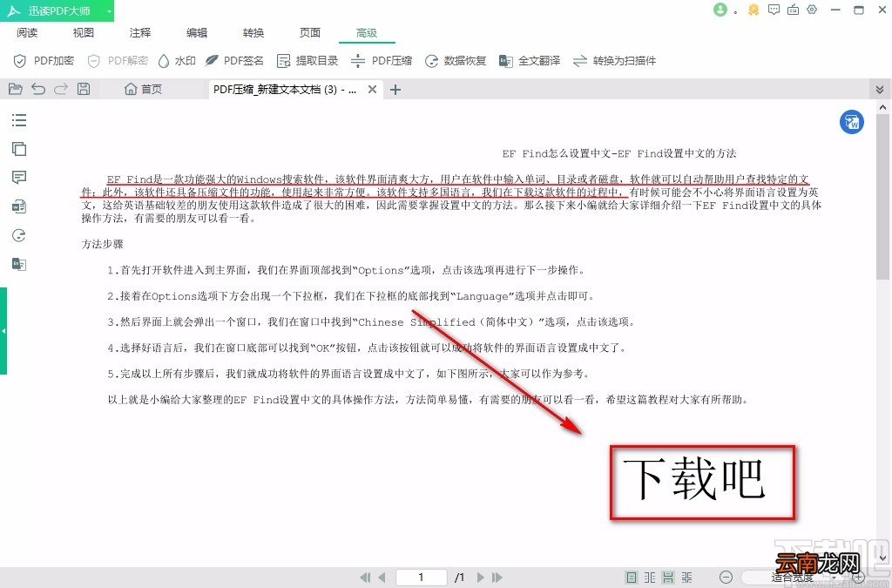This screenshot has width=892, height=588.
Task: Go to the 首页 home tab
Action: (144, 89)
